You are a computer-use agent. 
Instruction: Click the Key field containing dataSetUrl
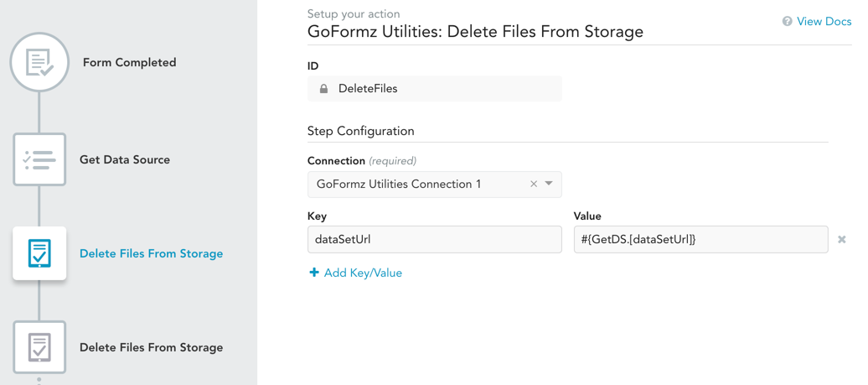pos(434,240)
